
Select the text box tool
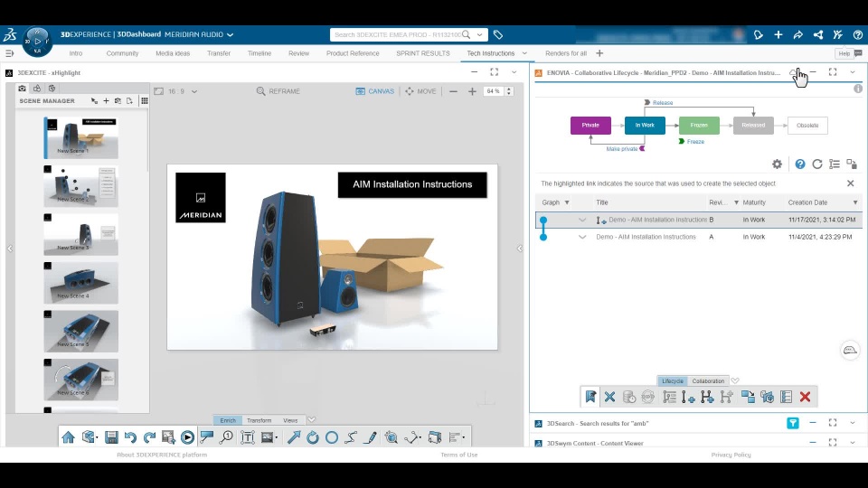[248, 437]
